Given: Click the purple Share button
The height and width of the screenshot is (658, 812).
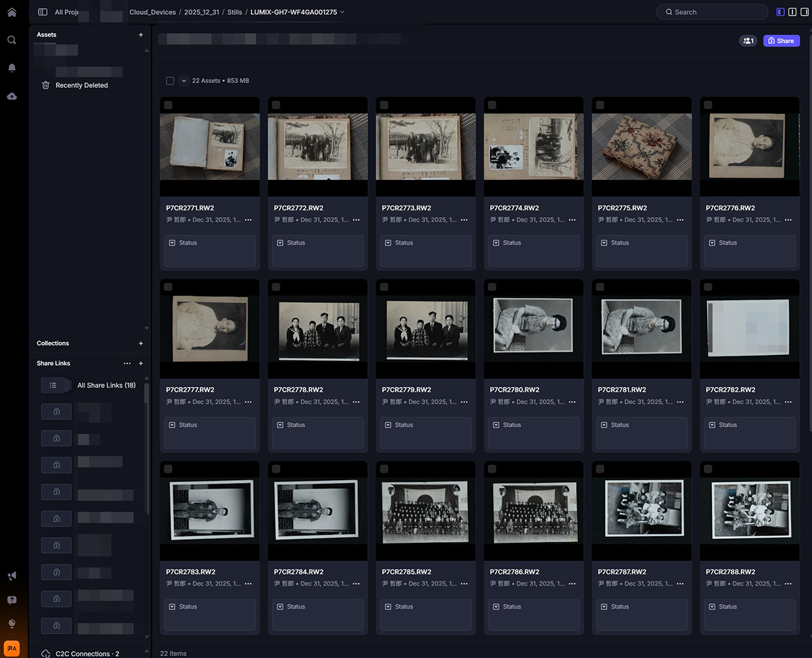Looking at the screenshot, I should pyautogui.click(x=781, y=41).
